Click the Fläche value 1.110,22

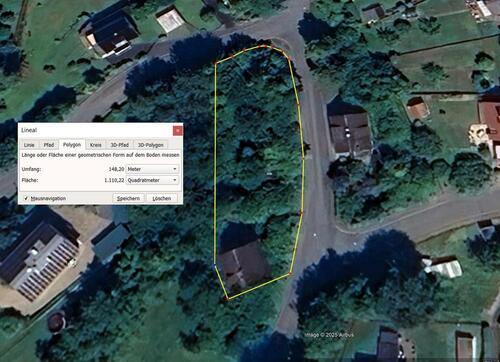(x=114, y=180)
